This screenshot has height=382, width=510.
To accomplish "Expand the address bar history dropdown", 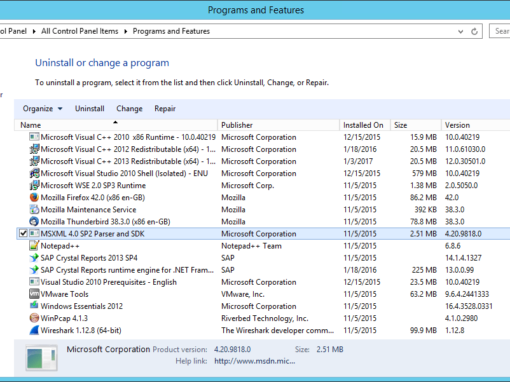I will tap(460, 32).
